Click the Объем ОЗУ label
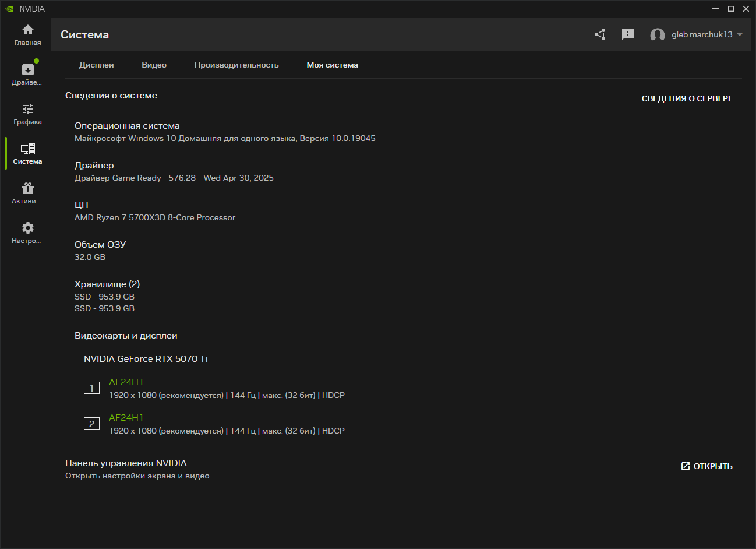Screen dimensions: 756x549 point(100,245)
